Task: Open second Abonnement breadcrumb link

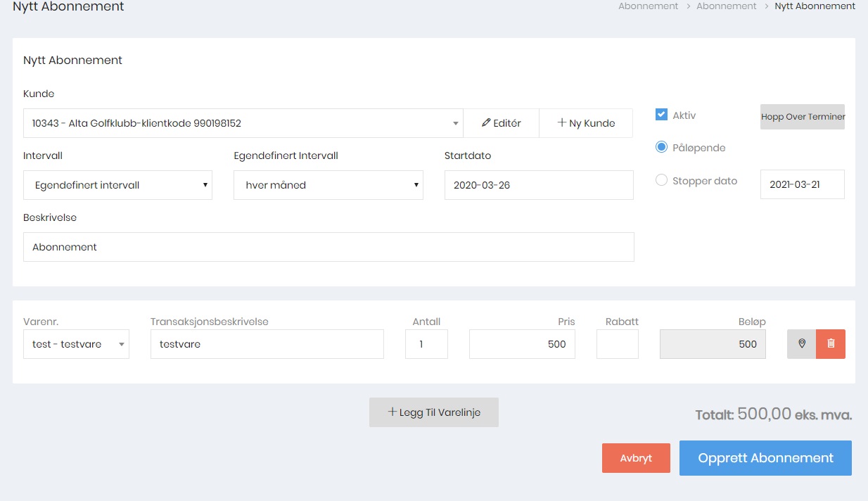Action: tap(727, 6)
